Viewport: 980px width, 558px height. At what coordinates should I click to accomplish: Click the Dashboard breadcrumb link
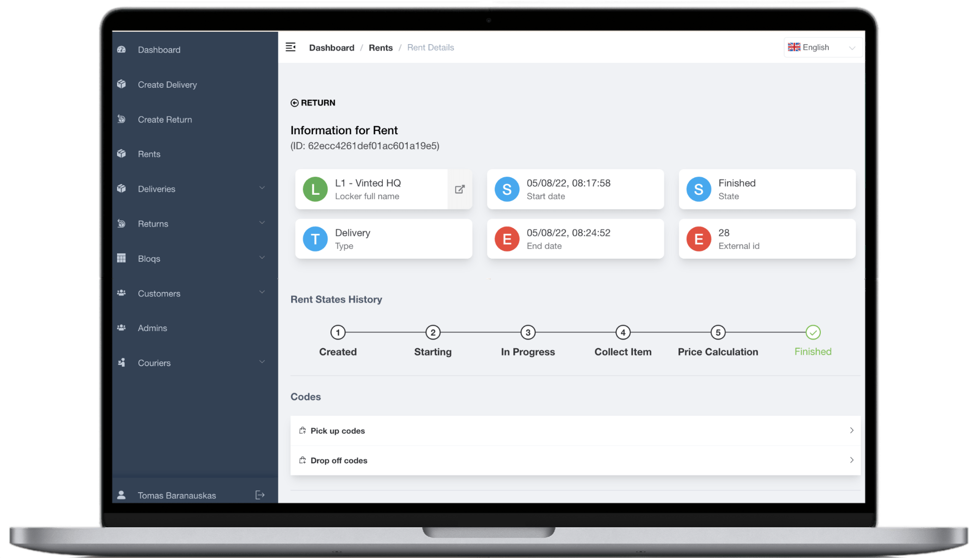331,48
